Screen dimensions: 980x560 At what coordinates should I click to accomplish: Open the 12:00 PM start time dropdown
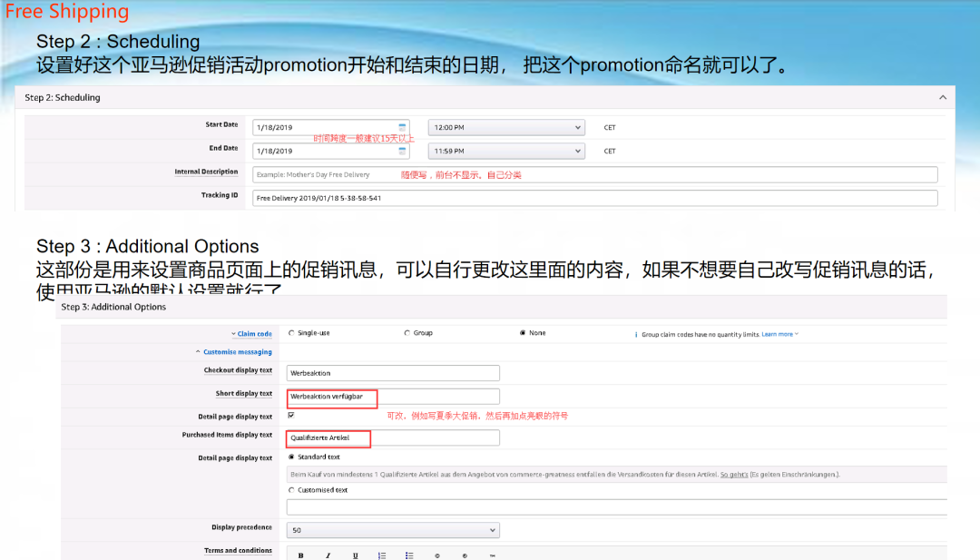click(x=506, y=127)
